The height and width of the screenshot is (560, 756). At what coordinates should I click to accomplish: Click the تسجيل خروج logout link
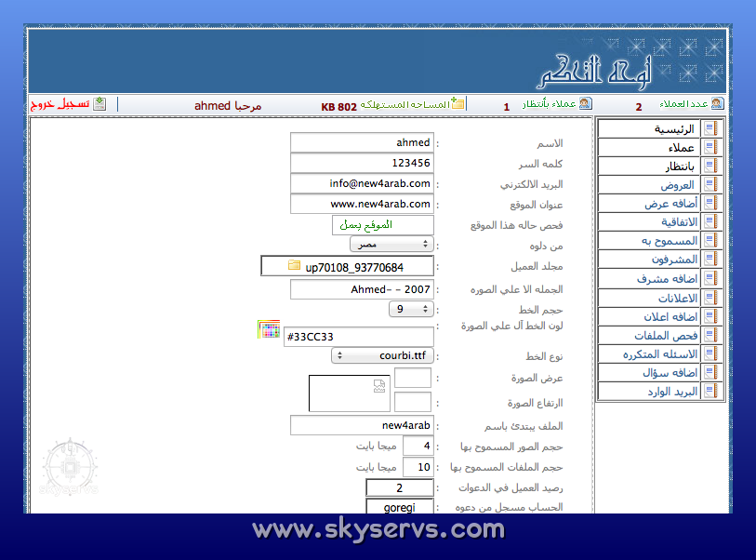click(61, 105)
